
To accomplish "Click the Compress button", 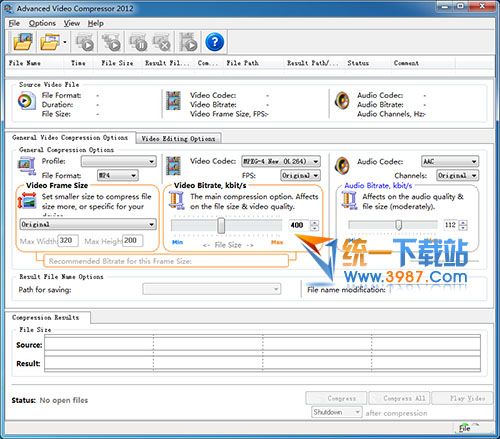I will tap(336, 398).
